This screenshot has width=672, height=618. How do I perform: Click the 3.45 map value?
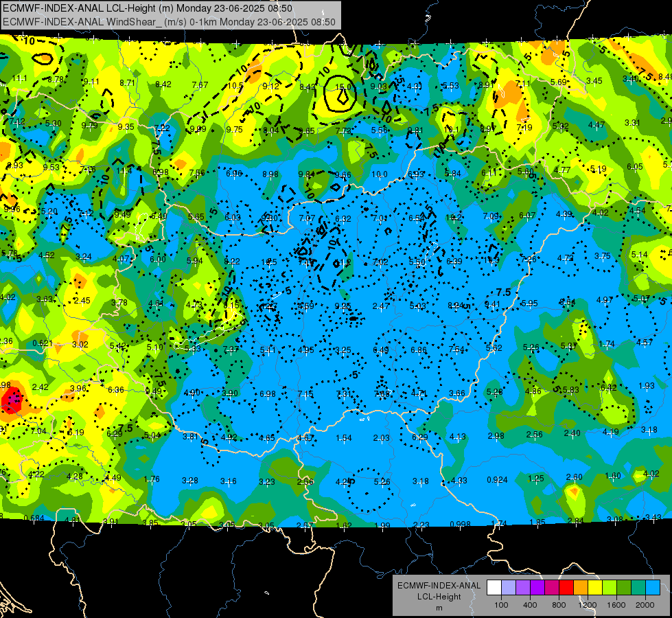pos(594,80)
